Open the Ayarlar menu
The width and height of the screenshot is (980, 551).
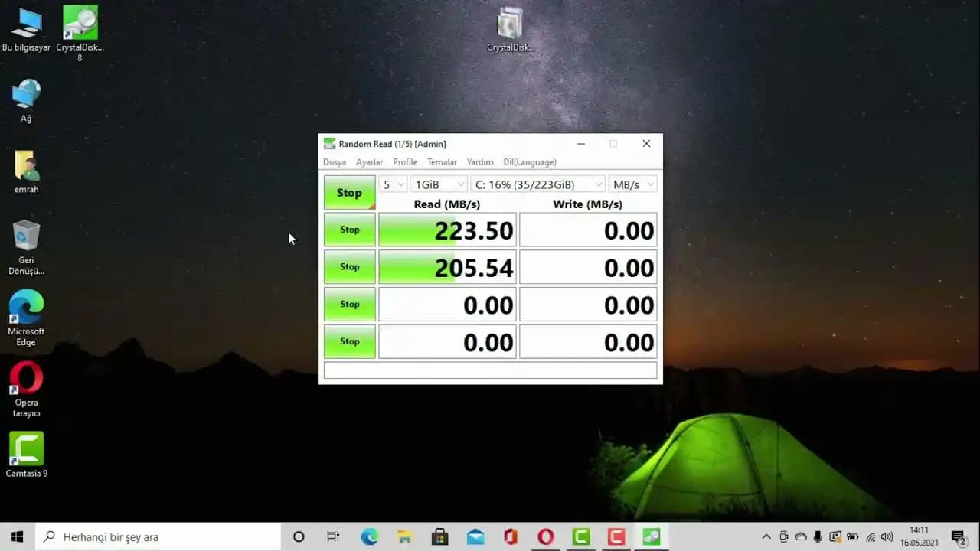coord(369,161)
